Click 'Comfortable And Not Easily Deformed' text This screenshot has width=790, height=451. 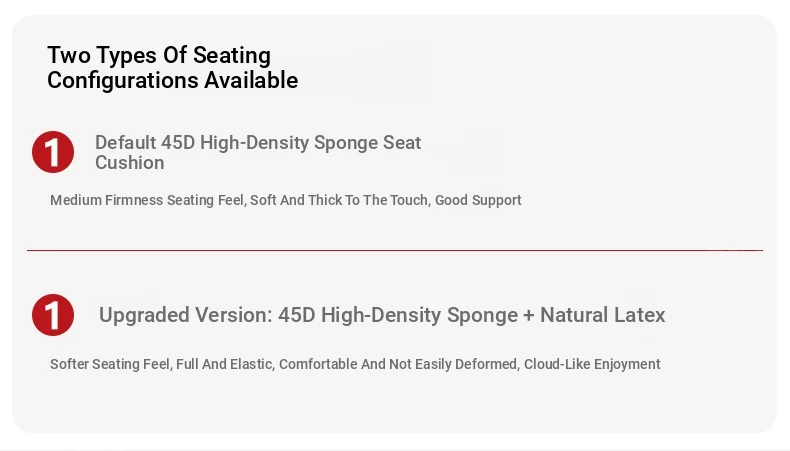[x=398, y=364]
